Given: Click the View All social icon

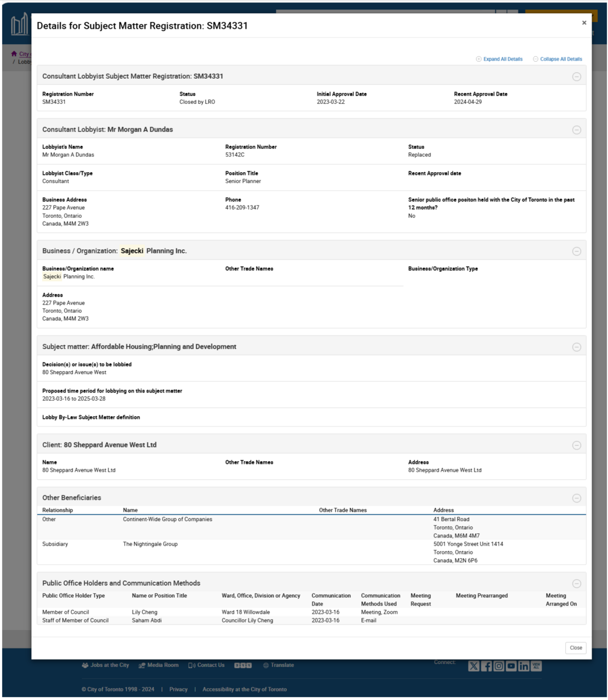Looking at the screenshot, I should [x=536, y=666].
